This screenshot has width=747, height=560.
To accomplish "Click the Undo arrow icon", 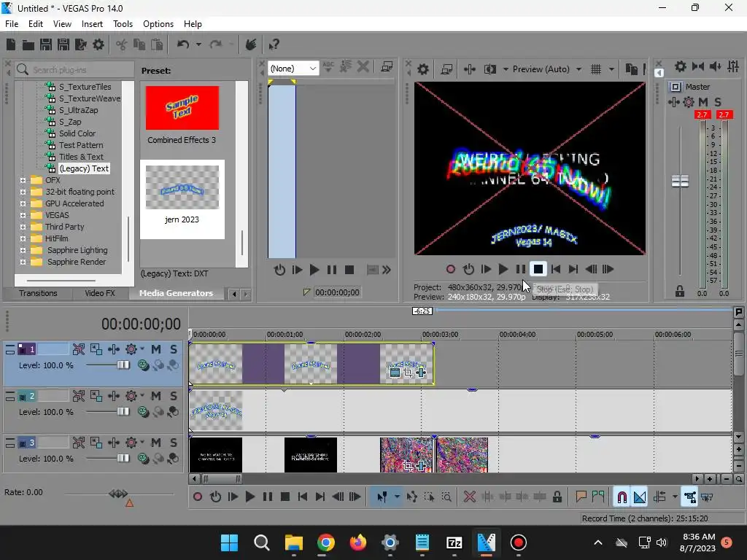I will click(183, 44).
